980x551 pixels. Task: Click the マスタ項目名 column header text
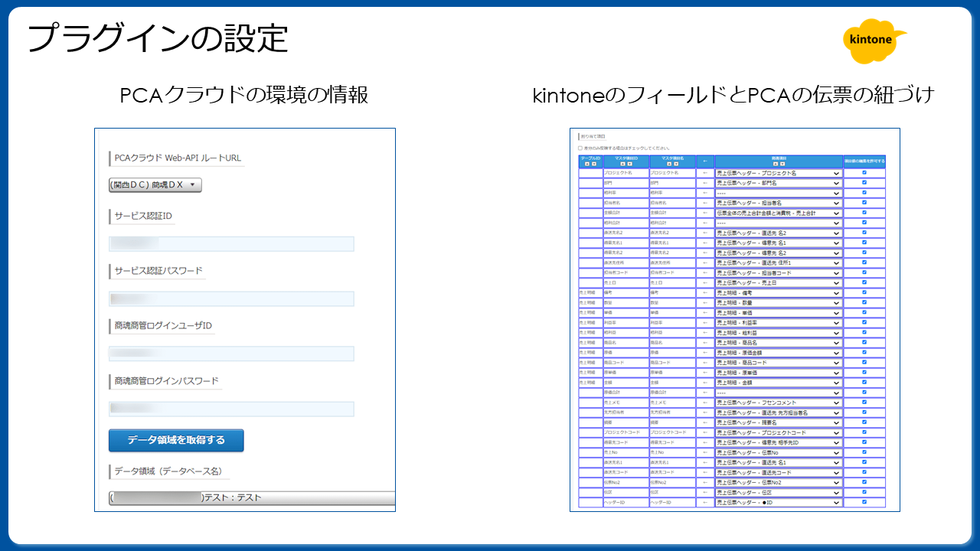[x=672, y=158]
